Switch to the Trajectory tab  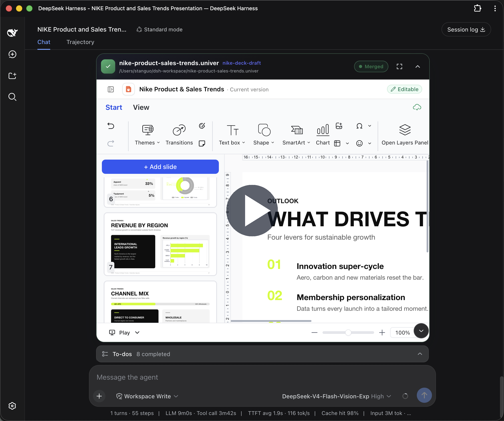pos(80,42)
